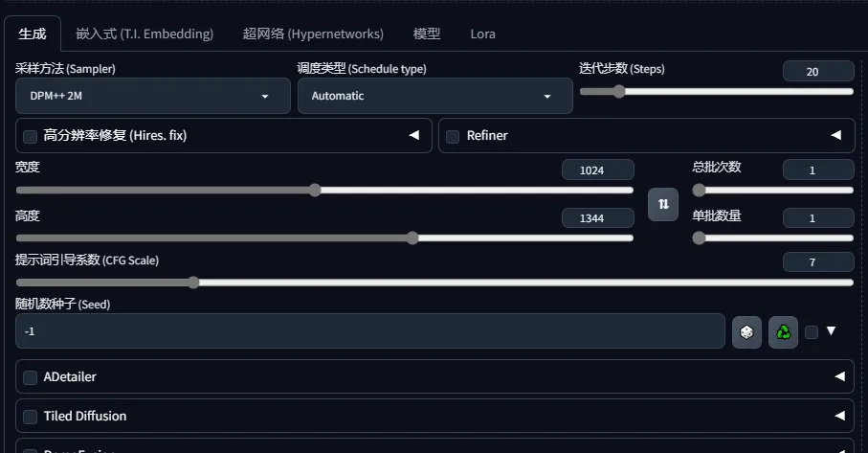Click the dice icon to randomize seed
The width and height of the screenshot is (868, 453).
click(x=746, y=331)
